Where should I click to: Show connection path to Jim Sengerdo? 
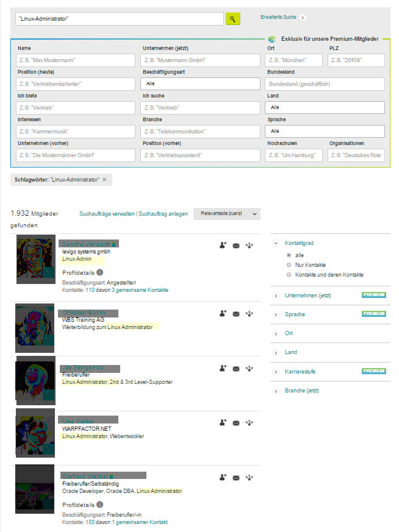250,369
